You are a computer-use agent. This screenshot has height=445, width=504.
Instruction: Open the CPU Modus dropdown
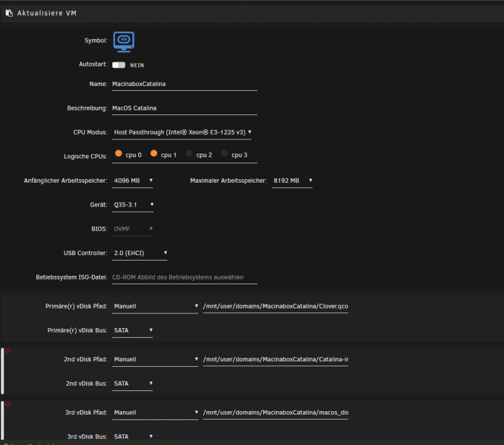pos(182,132)
